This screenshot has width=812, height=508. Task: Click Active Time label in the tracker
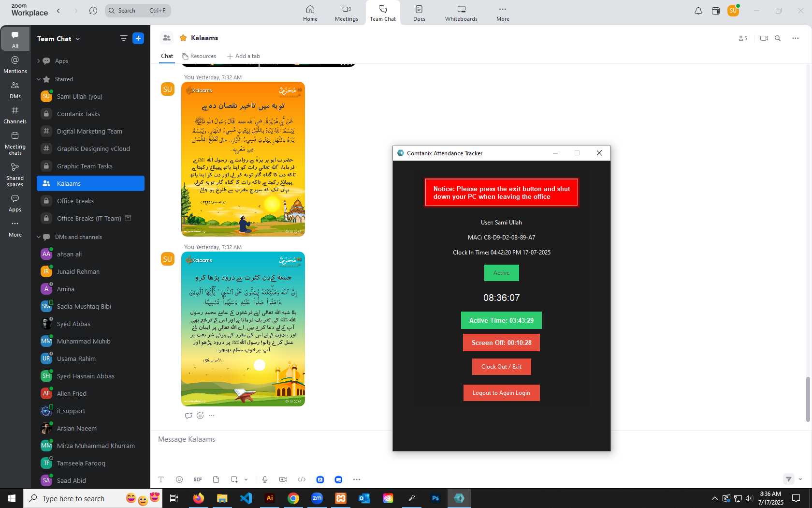click(501, 320)
